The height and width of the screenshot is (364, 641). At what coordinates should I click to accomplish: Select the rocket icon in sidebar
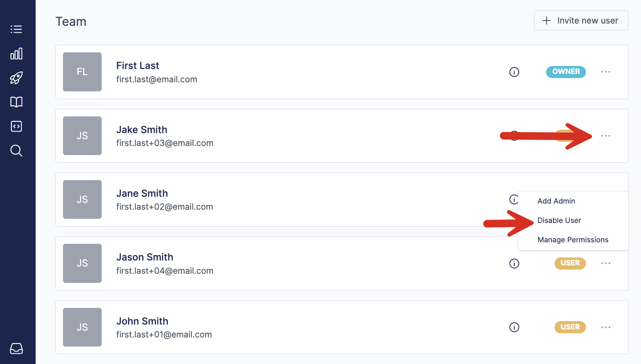[16, 78]
